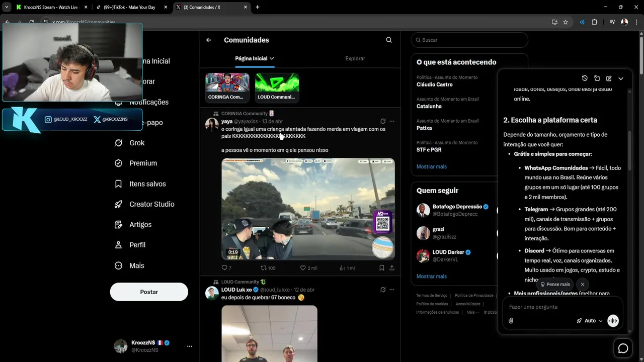Open the search icon in the Comunidades header
Image resolution: width=644 pixels, height=362 pixels.
point(389,40)
